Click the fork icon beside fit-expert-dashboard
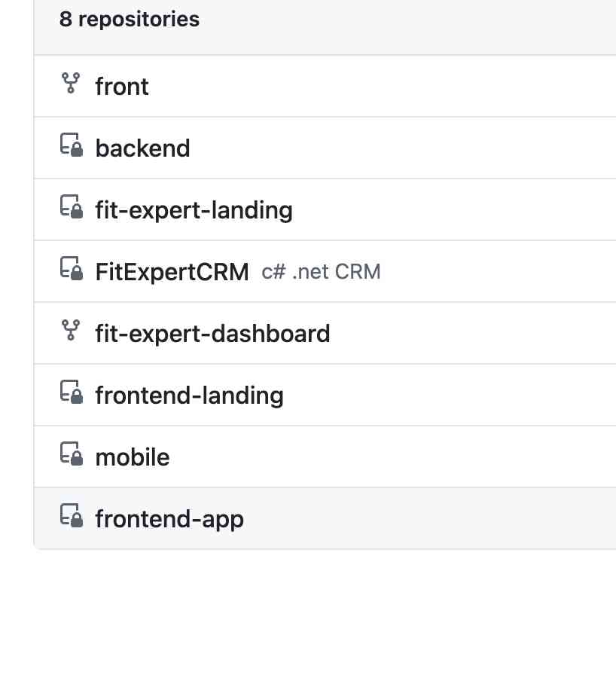This screenshot has height=675, width=616. coord(71,331)
